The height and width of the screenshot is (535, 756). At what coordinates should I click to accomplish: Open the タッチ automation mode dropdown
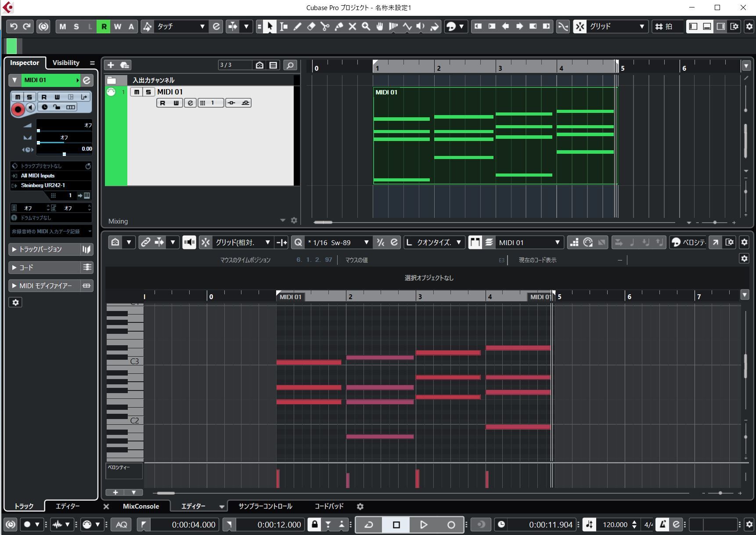click(180, 26)
